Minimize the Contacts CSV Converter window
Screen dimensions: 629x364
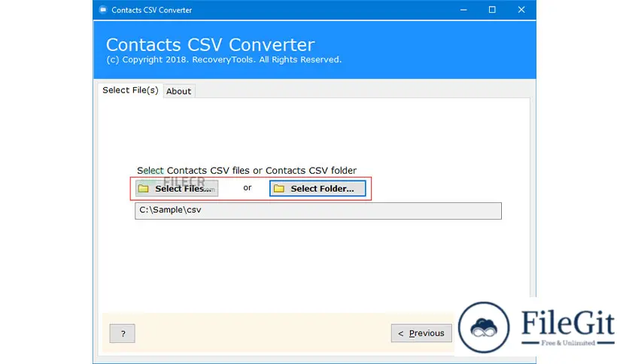463,10
